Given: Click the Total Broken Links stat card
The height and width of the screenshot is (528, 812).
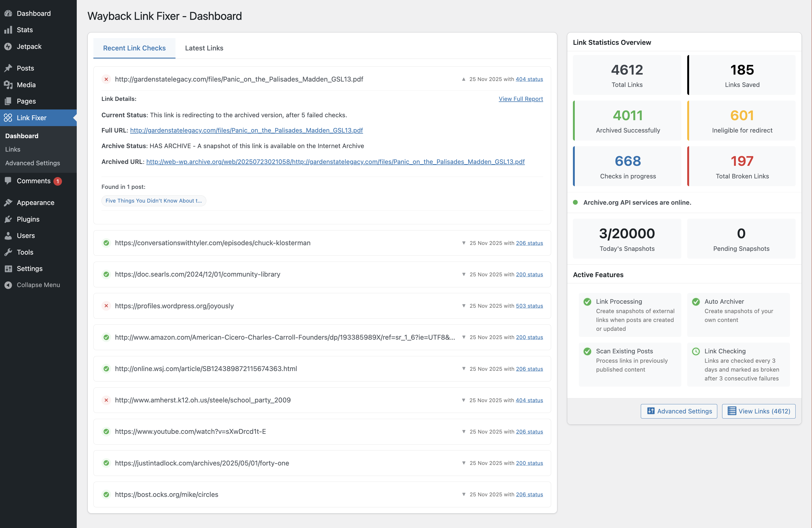Looking at the screenshot, I should 742,166.
